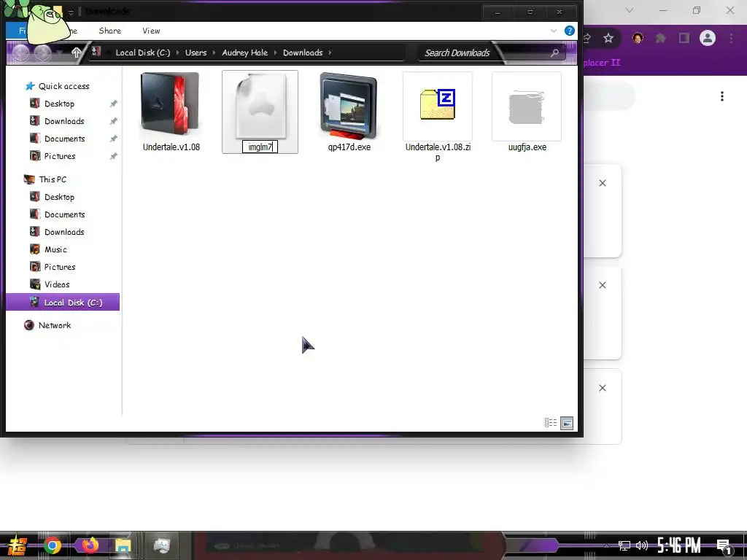Open the Undertale.v1.08 folder icon
Viewport: 747px width, 560px height.
pos(170,104)
